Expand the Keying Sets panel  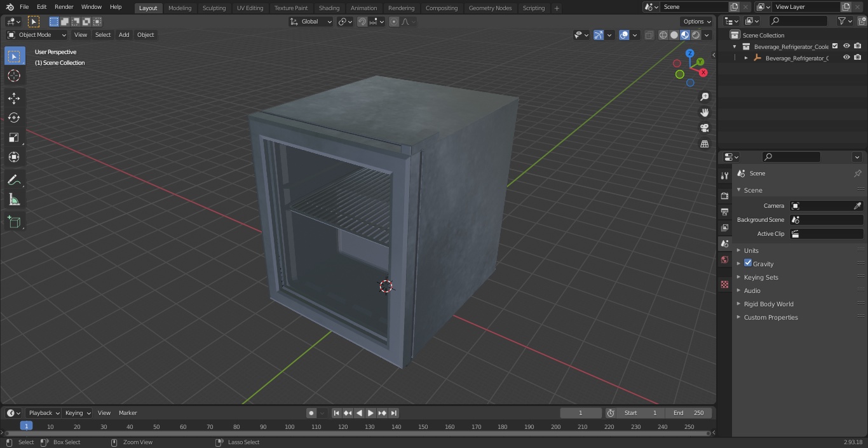pos(761,277)
